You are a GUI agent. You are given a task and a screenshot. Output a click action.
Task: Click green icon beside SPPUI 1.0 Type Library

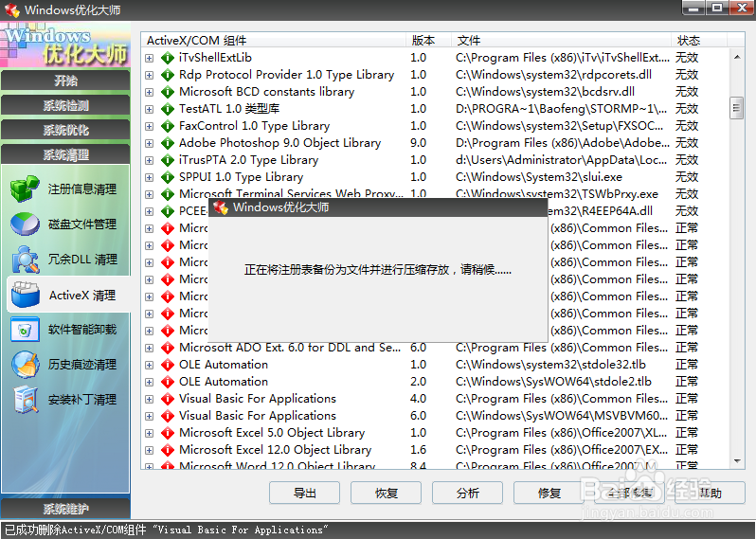168,177
